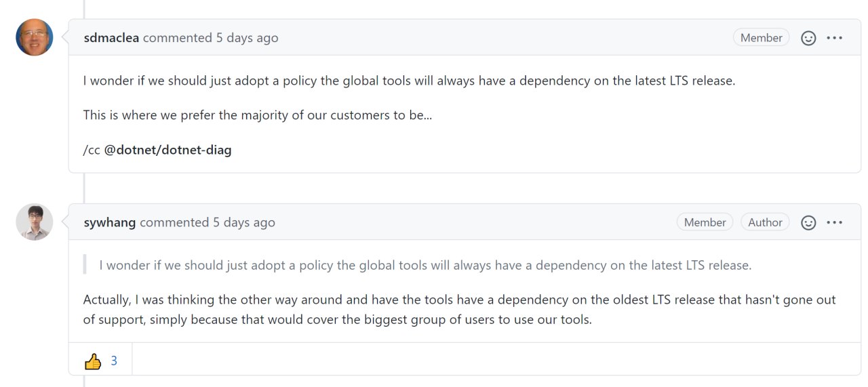
Task: Click sdmaclea's profile avatar
Action: (35, 37)
